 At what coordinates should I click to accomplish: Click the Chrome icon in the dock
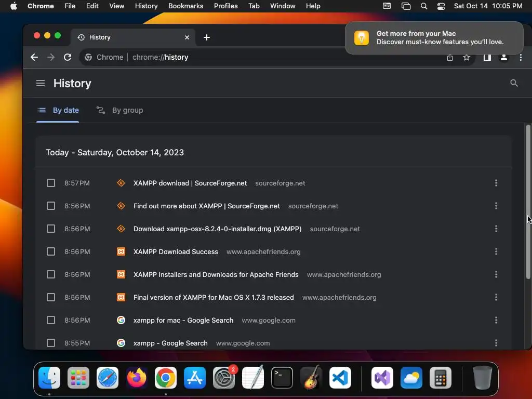pos(166,378)
